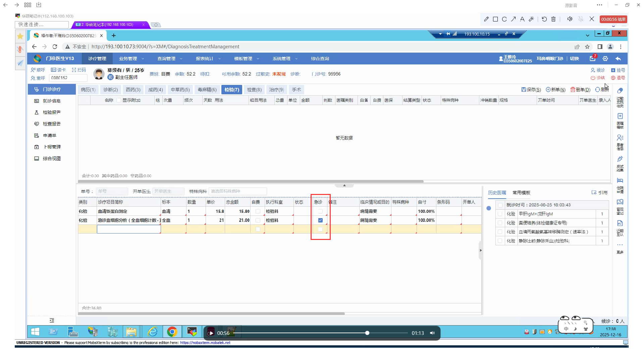Viewport: 644px width, 349px height.
Task: Click the empty 诊疗项目简称 input cell
Action: click(129, 229)
